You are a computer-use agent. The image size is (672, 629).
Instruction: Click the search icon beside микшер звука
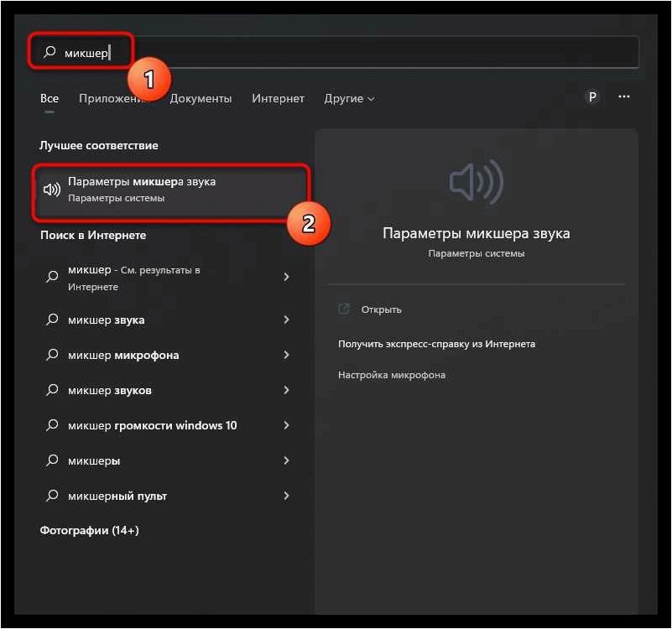[x=52, y=320]
